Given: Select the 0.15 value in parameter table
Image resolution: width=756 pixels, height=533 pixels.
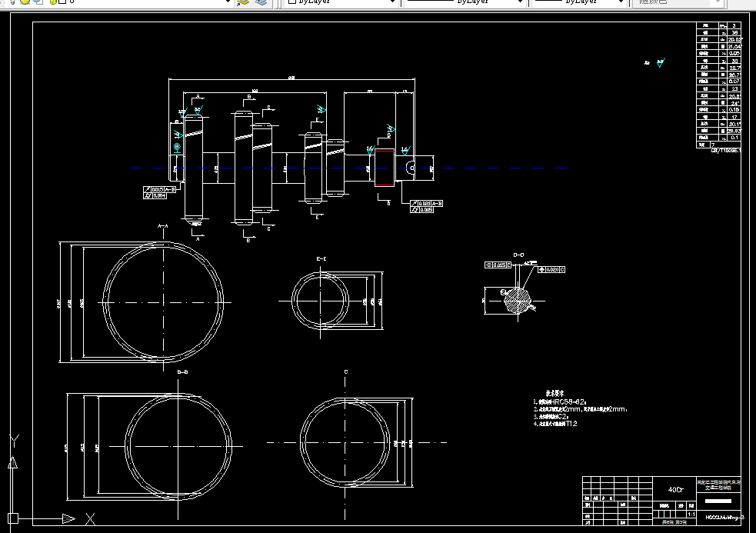Looking at the screenshot, I should coord(734,109).
